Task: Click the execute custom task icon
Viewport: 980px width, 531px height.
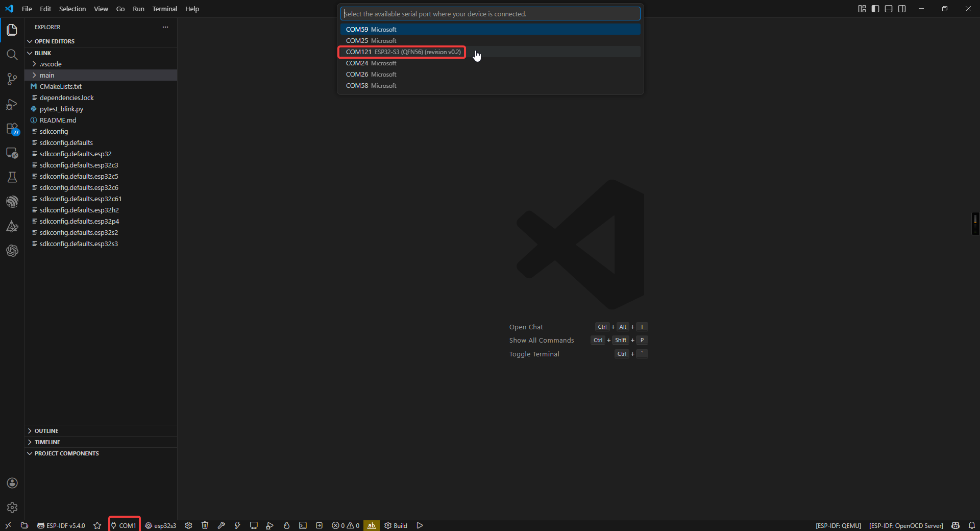Action: click(319, 525)
